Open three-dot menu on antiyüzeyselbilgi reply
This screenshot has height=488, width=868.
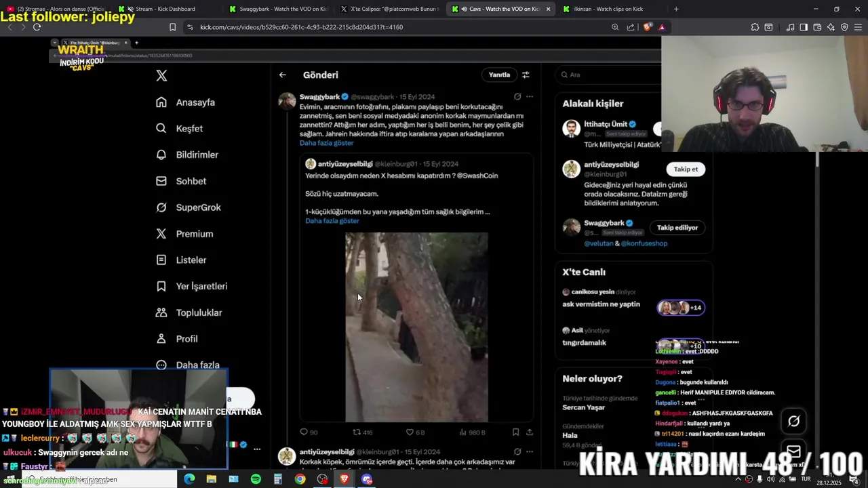[530, 452]
